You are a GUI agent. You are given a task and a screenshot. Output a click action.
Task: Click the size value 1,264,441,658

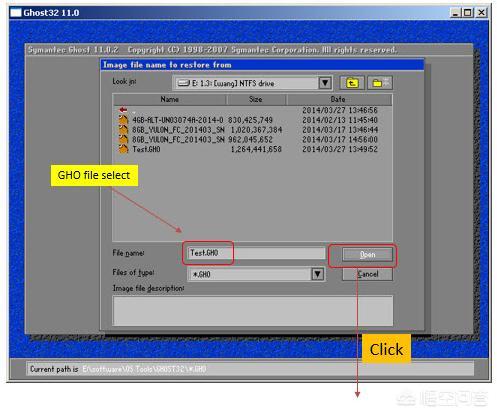pyautogui.click(x=256, y=149)
